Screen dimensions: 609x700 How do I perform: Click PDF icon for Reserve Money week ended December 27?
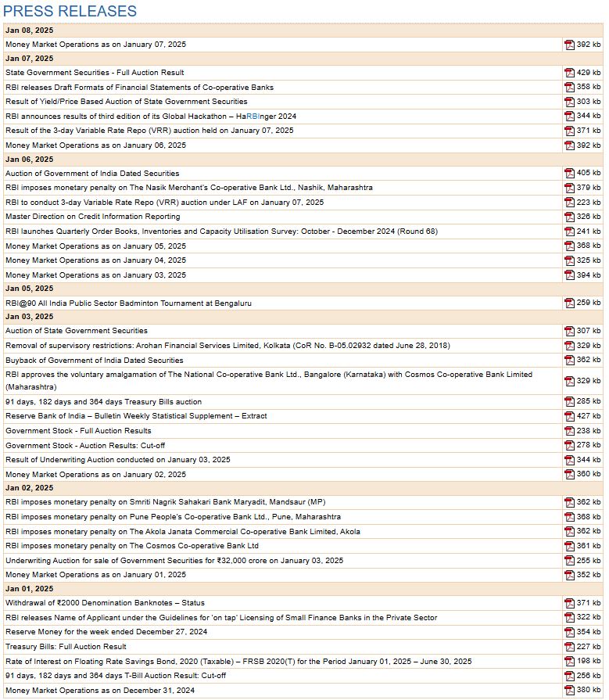pos(569,632)
